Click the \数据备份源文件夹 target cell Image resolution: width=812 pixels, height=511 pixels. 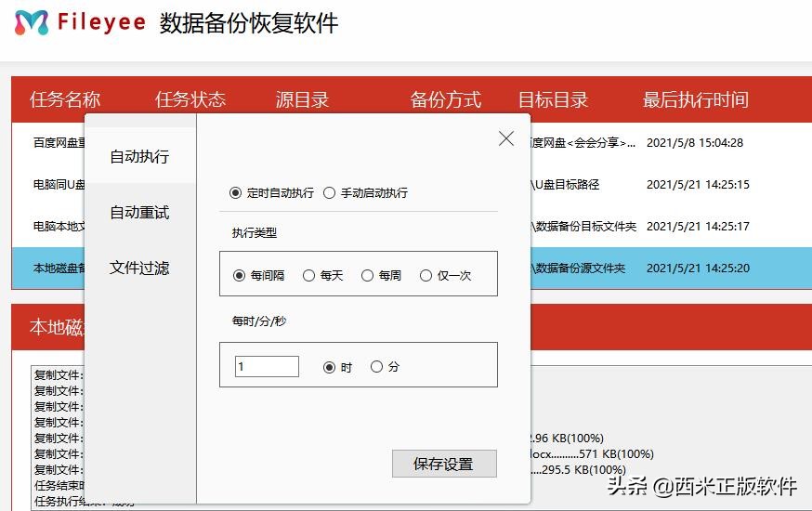(x=578, y=269)
